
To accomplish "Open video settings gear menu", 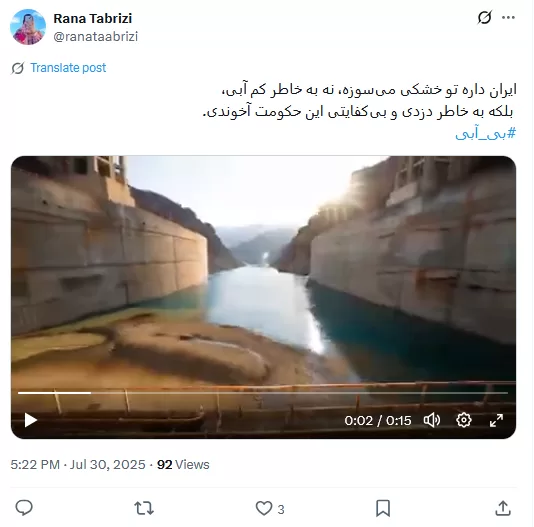I will pos(464,420).
